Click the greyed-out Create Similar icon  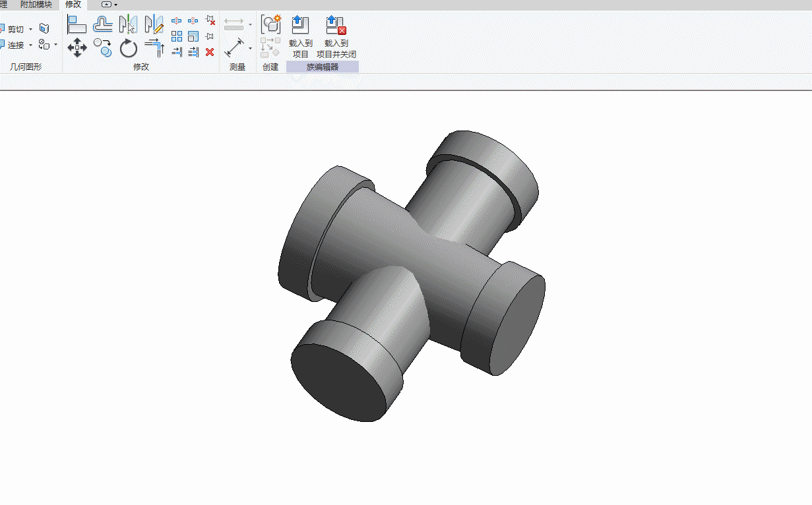[x=270, y=47]
